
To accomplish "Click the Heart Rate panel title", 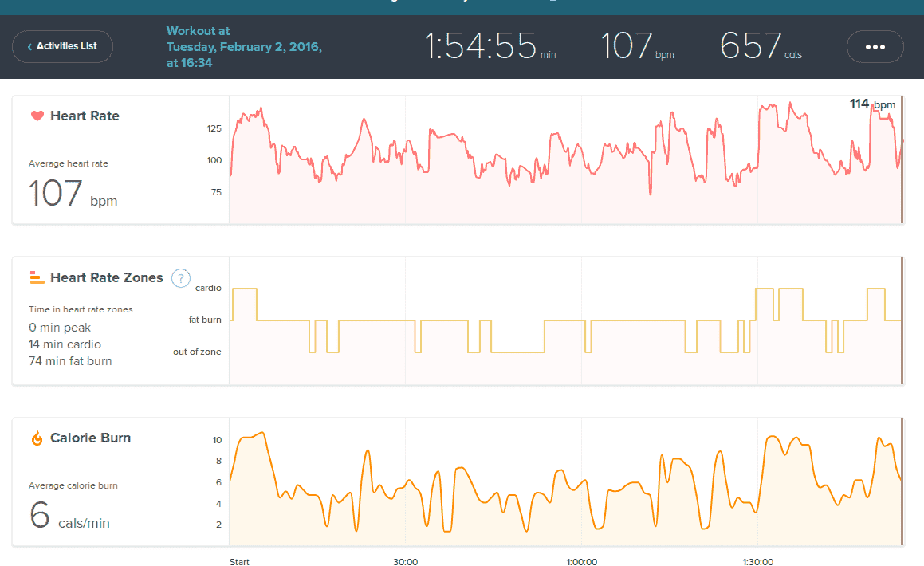I will point(85,116).
